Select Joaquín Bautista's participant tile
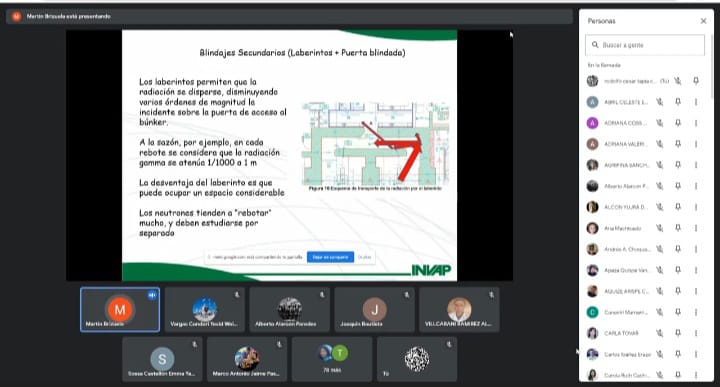 point(374,309)
